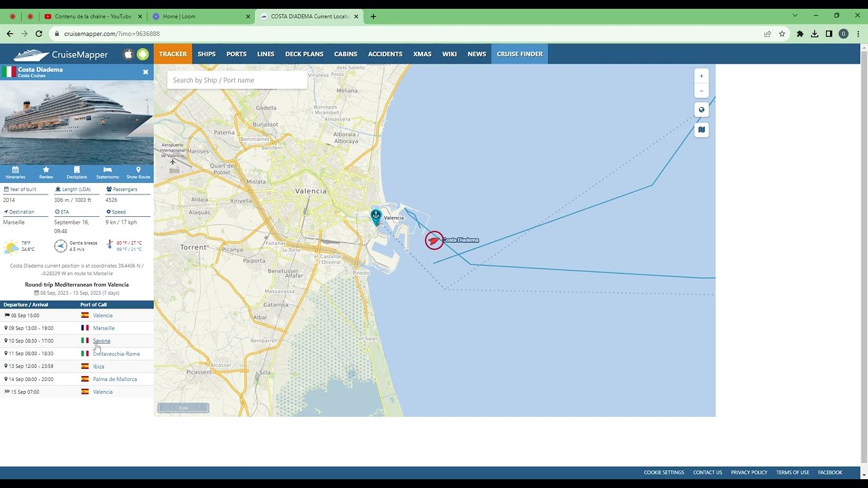Click the Italian flag beside Costa Diadema
Viewport: 868px width, 488px height.
9,72
